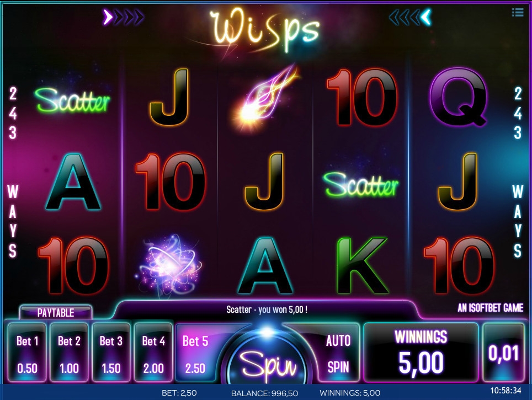Screen dimensions: 532x400
Task: Click the cyan left-pointing chevron arrows
Action: coord(410,17)
